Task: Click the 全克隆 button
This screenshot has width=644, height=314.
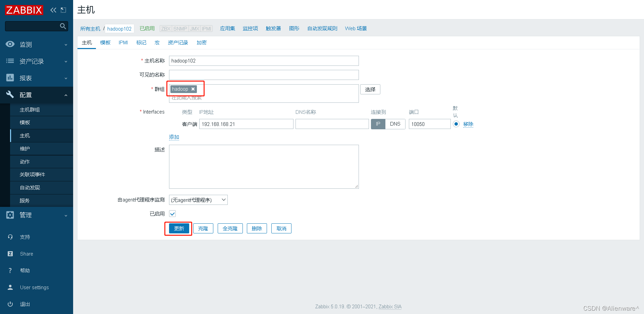Action: [230, 228]
